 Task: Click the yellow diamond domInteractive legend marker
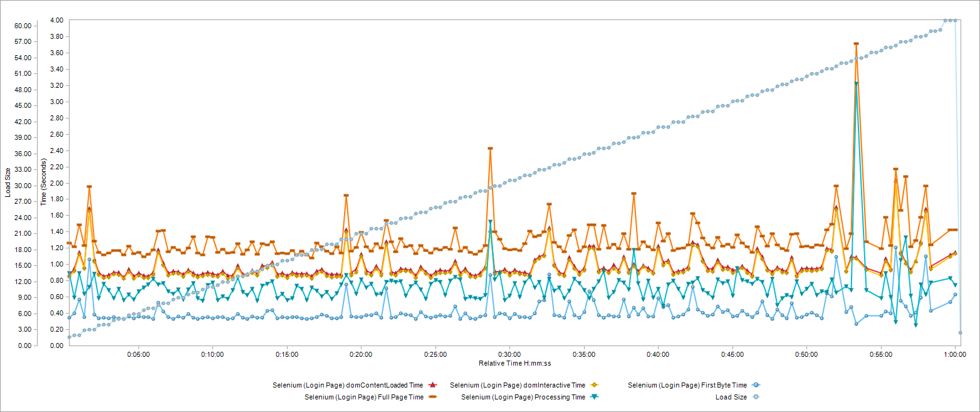point(594,384)
